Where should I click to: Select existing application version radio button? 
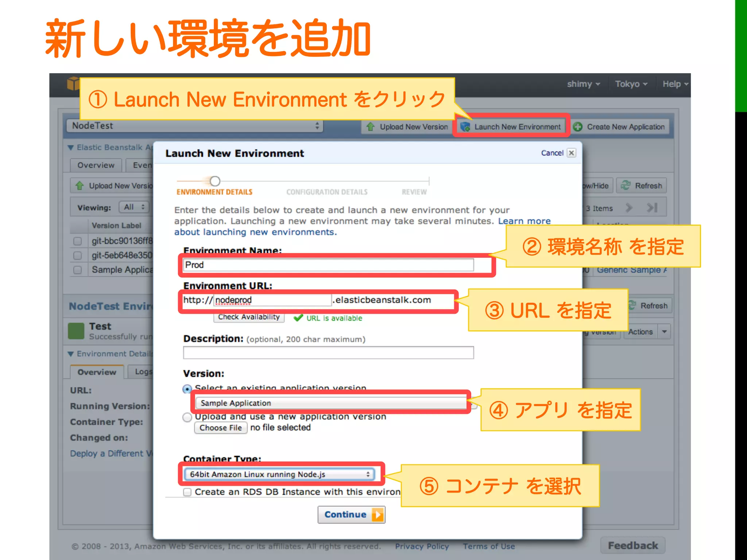pos(187,389)
